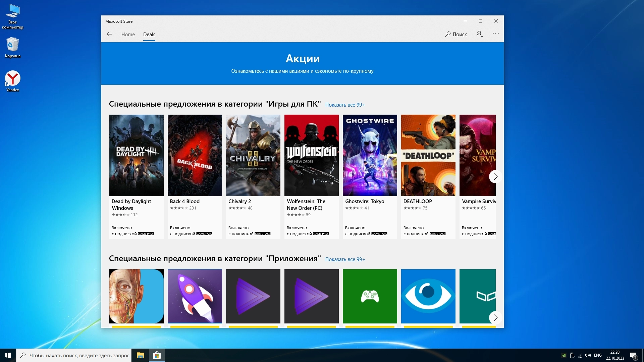Screen dimensions: 644x362
Task: Open the blue eye app tile
Action: [428, 296]
